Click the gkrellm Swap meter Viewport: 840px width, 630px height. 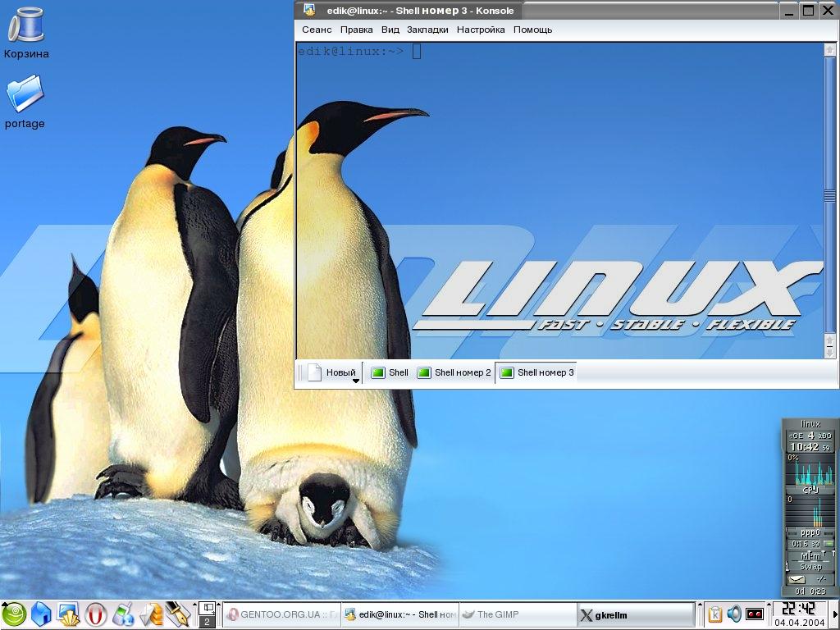click(810, 566)
